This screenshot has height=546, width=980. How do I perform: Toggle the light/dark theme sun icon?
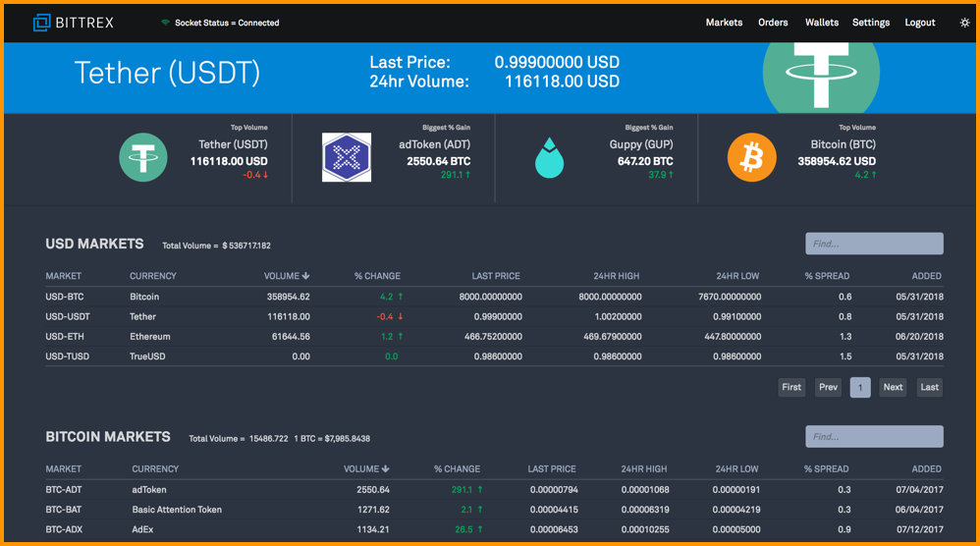click(x=964, y=23)
